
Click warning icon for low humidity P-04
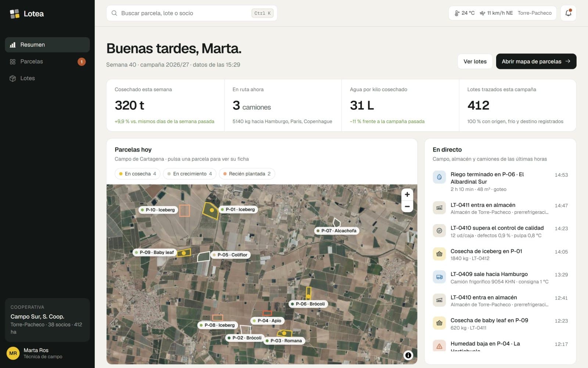(x=439, y=346)
